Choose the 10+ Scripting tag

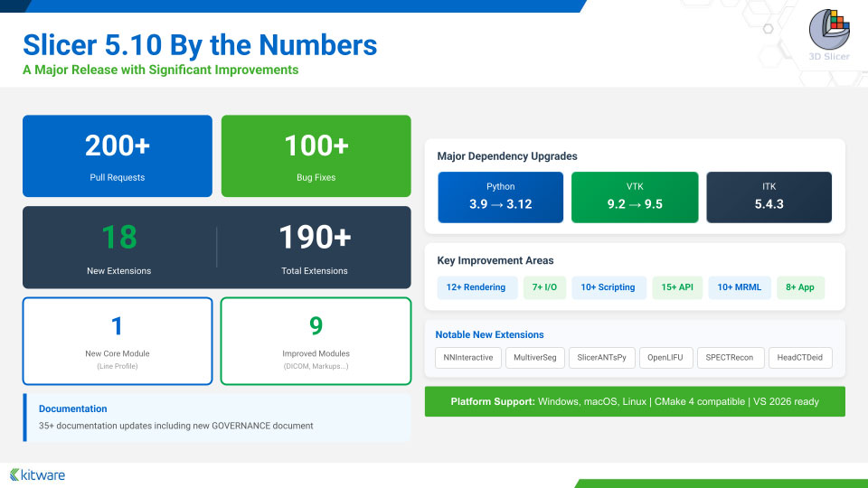coord(609,287)
